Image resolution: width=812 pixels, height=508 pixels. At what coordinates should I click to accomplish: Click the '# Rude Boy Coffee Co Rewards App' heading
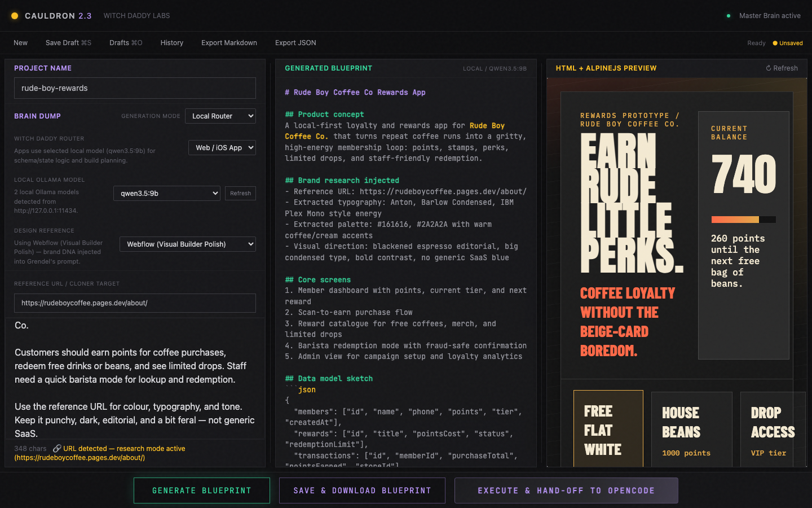355,93
